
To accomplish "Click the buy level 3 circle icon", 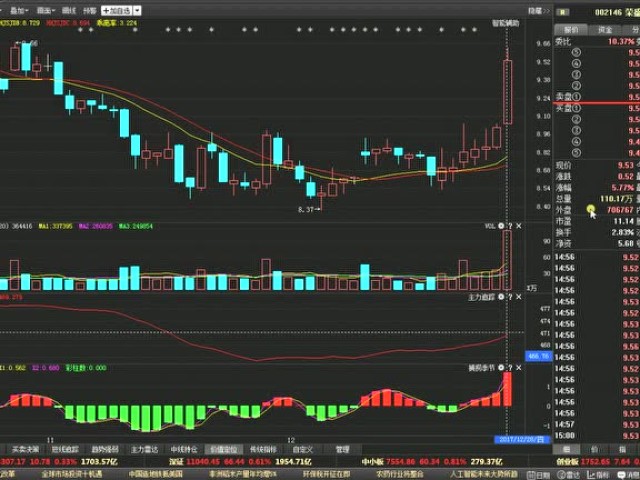I will click(x=576, y=130).
